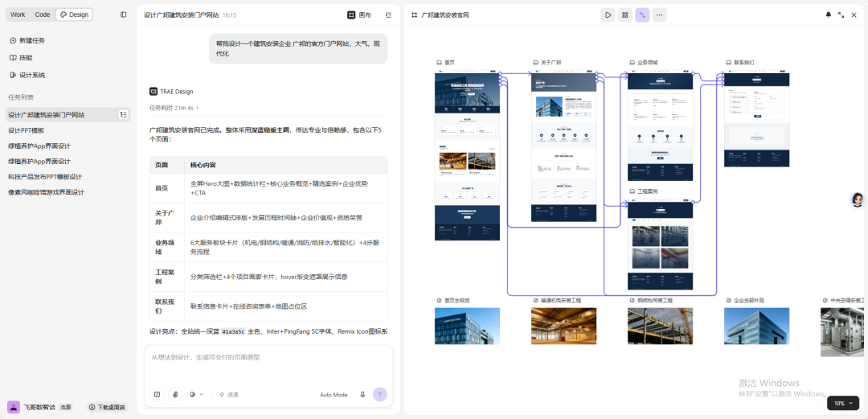Viewport: 868px width, 419px height.
Task: Close the 广邦建筑安装官网 canvas panel
Action: 854,15
